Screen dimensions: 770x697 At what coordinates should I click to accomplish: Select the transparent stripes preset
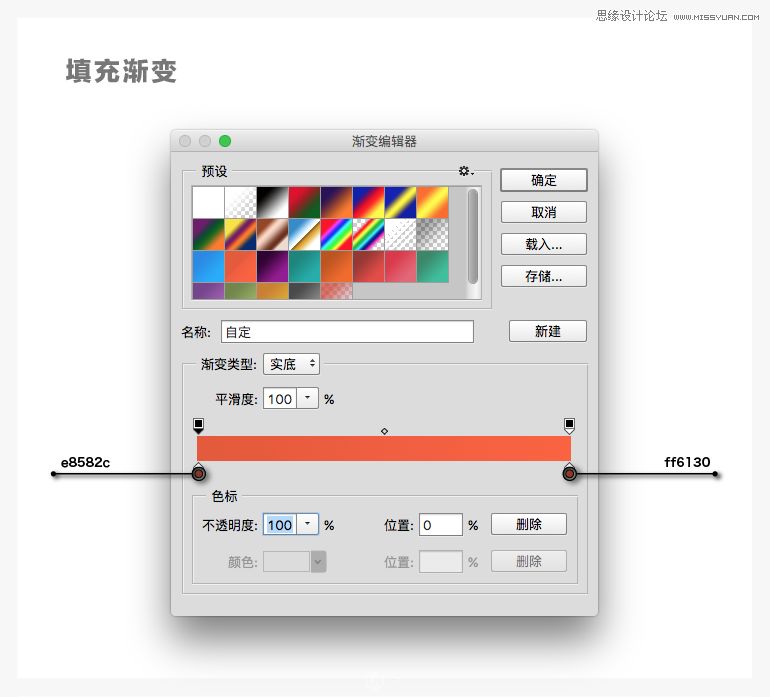pyautogui.click(x=400, y=234)
